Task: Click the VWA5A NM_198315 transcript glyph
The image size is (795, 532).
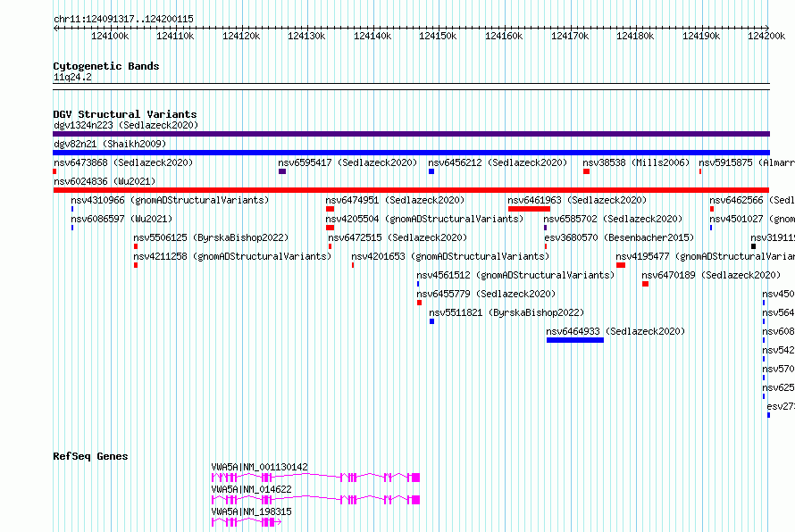Action: (x=247, y=522)
